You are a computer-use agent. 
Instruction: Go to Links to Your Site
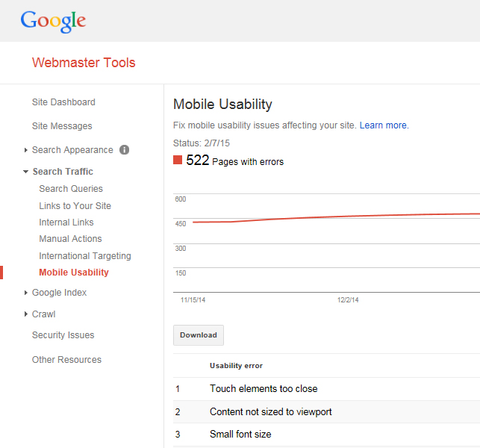75,206
